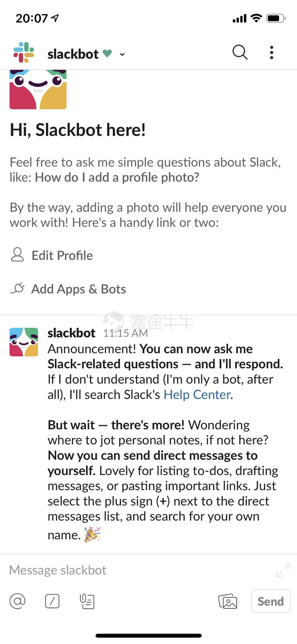Tap the large Slackbot intro avatar
The width and height of the screenshot is (297, 644).
coord(38,89)
